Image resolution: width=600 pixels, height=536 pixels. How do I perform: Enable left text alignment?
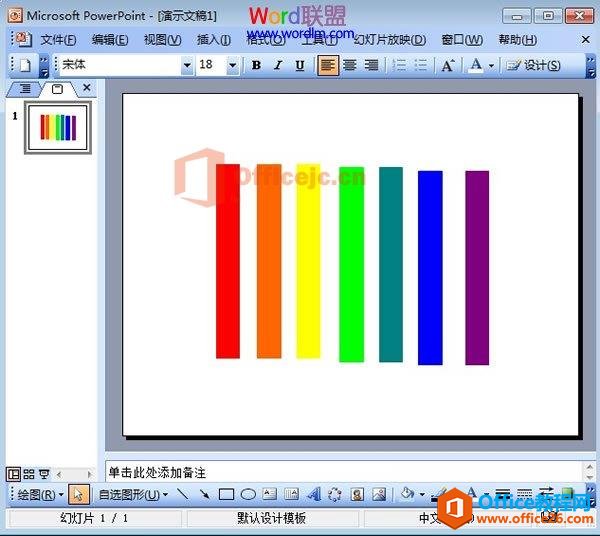coord(328,65)
